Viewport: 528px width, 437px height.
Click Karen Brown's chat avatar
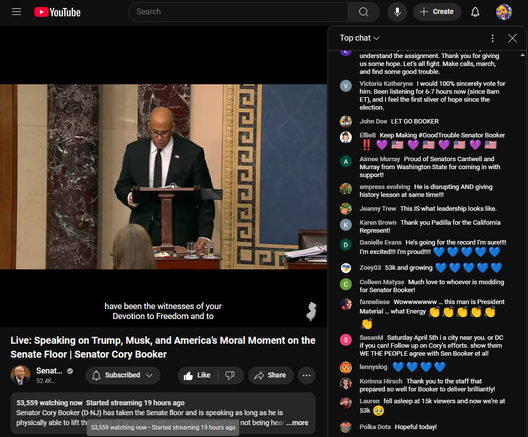pos(346,225)
